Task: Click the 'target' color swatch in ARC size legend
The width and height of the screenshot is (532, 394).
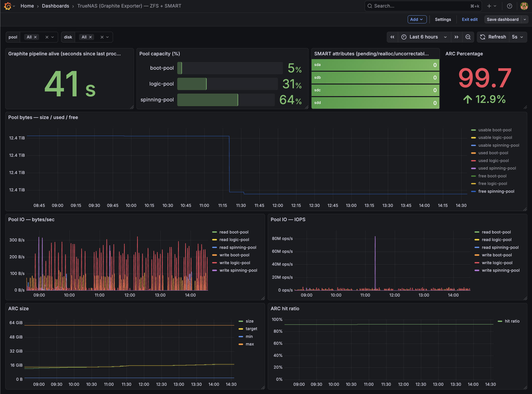Action: pos(240,329)
